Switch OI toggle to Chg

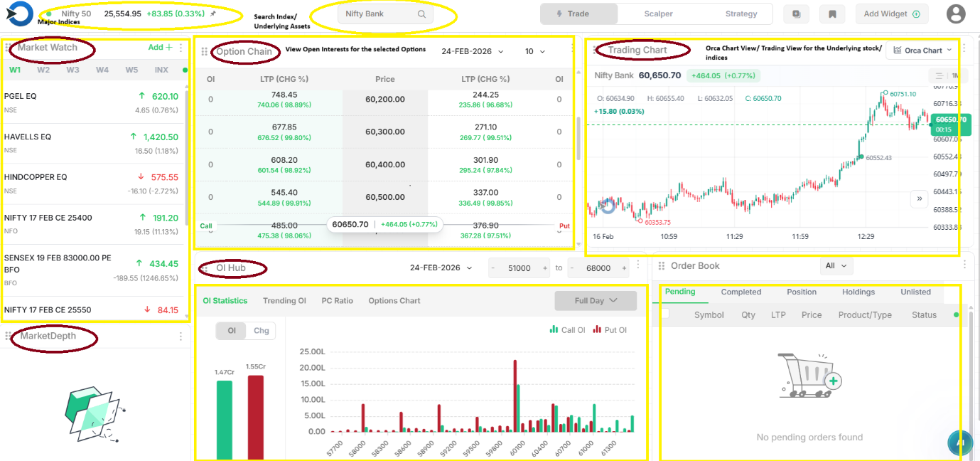[x=261, y=330]
